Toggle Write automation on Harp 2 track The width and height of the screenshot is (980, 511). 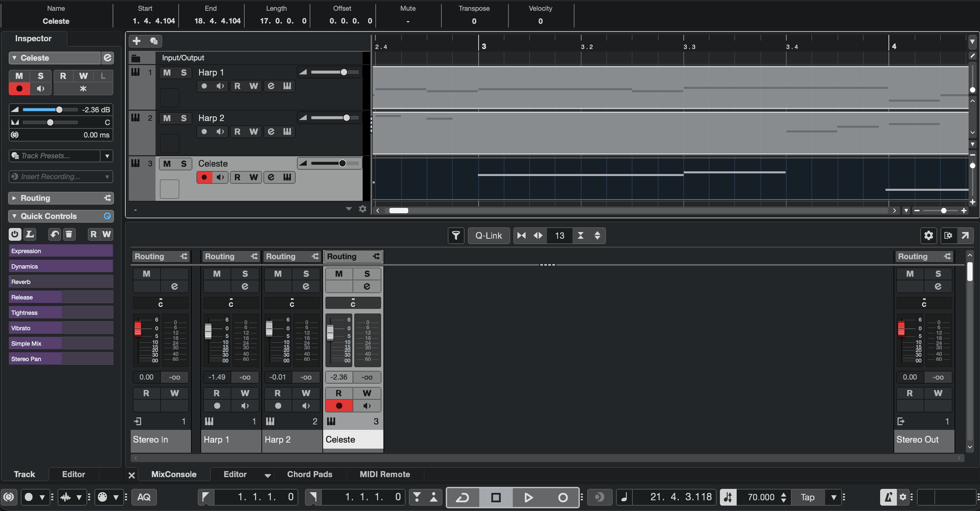(253, 132)
